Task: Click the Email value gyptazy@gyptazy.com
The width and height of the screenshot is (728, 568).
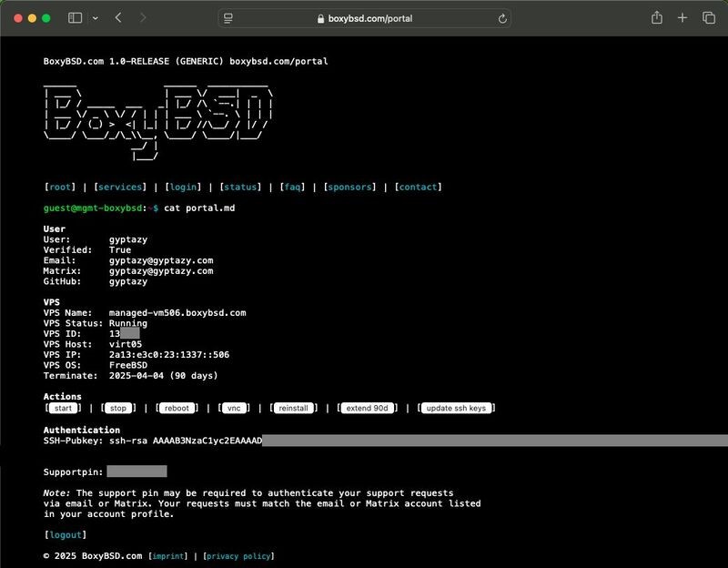Action: [161, 260]
